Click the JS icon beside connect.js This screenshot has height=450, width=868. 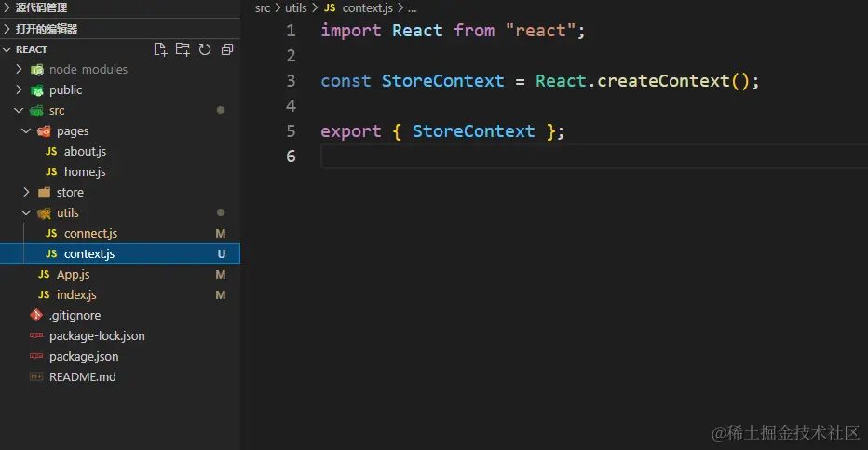51,233
